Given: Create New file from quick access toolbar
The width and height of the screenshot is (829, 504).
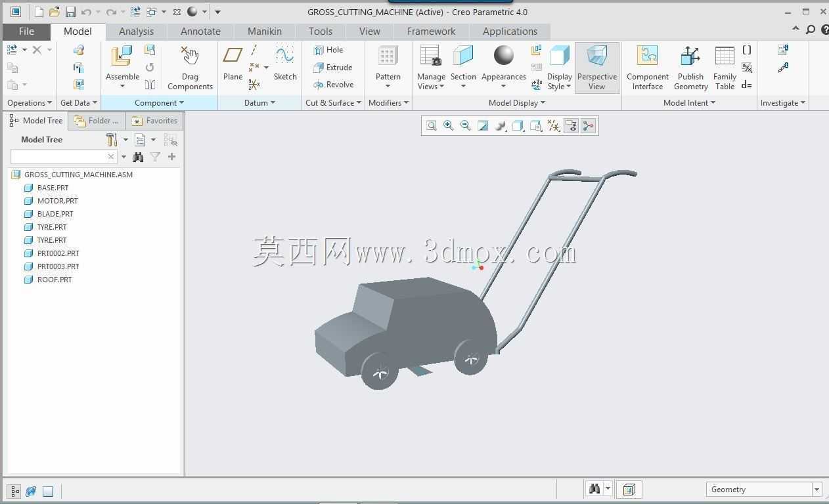Looking at the screenshot, I should 39,12.
